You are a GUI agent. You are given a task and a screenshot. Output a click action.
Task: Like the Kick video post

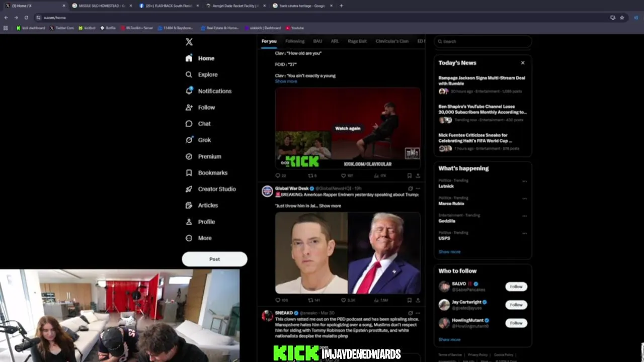[347, 175]
